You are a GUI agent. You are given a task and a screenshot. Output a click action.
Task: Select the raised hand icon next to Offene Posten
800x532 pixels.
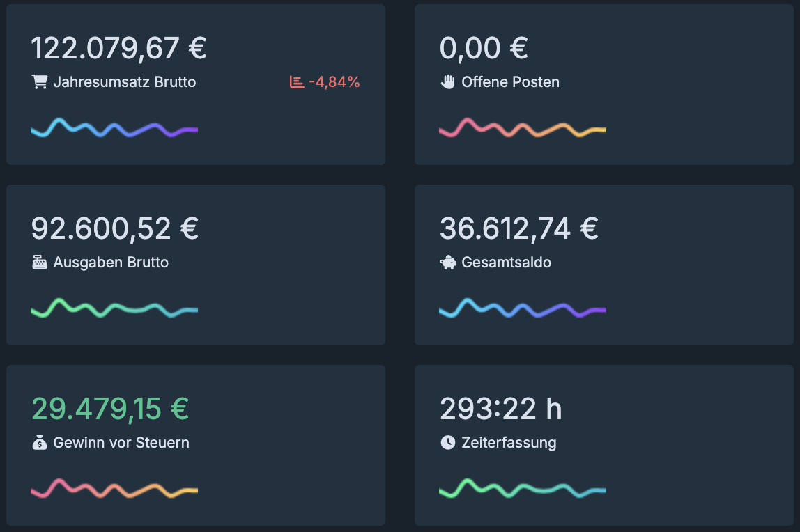point(449,81)
